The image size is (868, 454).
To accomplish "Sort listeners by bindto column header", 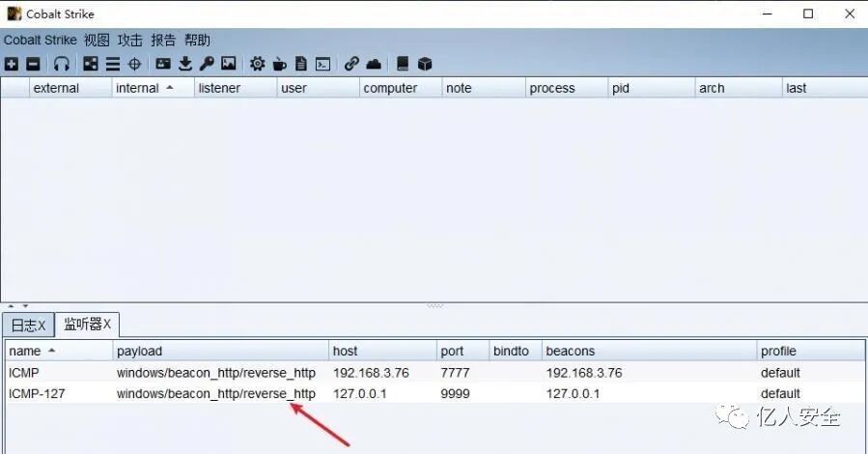I will pos(516,351).
